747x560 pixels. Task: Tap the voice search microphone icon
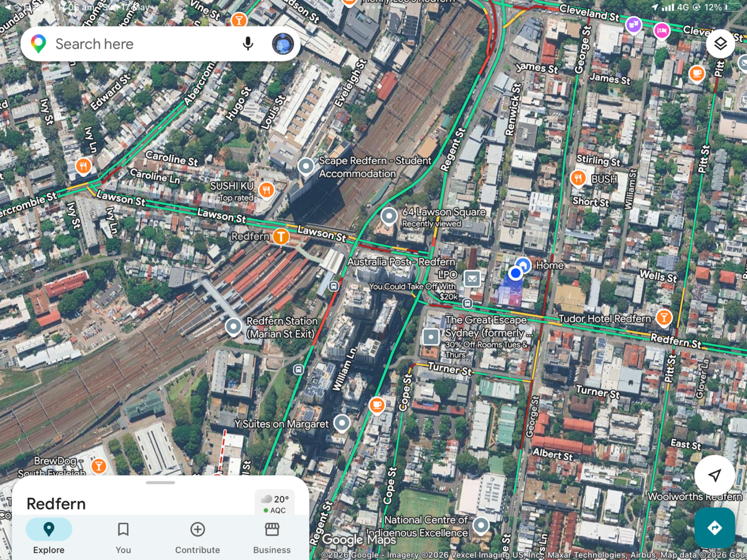248,44
